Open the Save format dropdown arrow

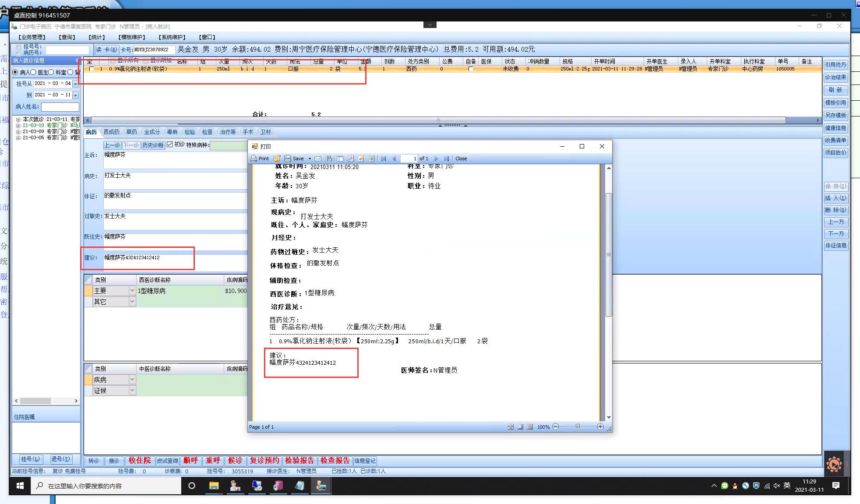click(x=310, y=159)
